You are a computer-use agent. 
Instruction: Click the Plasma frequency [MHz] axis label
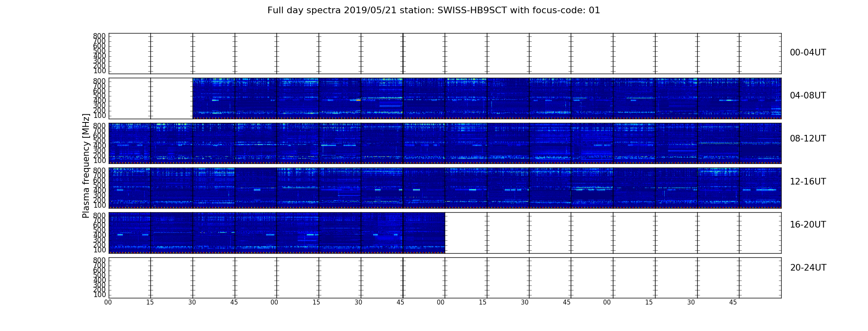[x=86, y=165]
